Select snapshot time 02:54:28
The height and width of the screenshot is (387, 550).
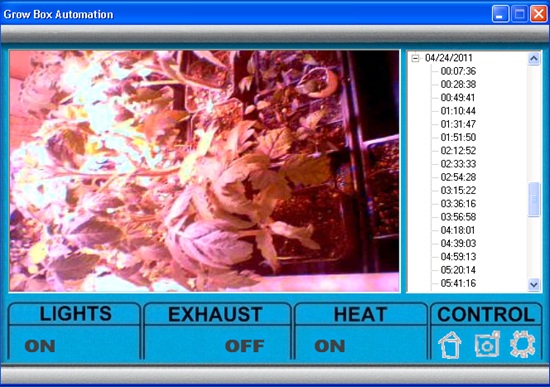coord(458,177)
